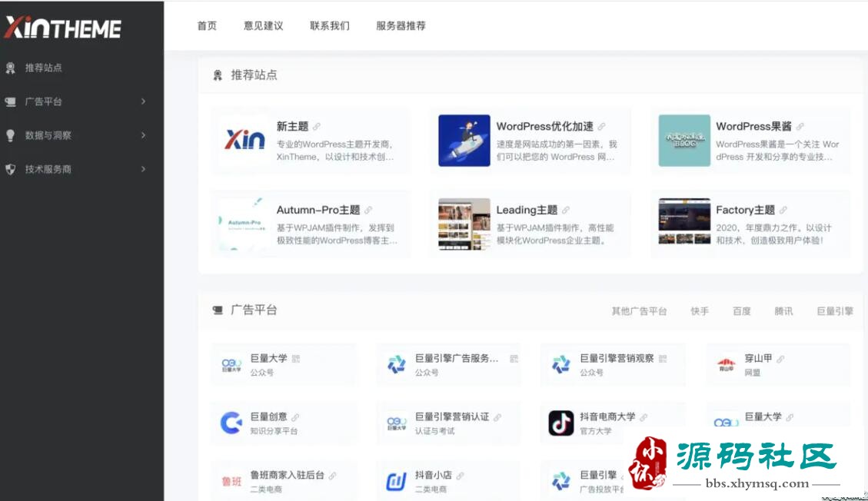
Task: Click the link icon beside 抖音电商大学
Action: [x=644, y=417]
